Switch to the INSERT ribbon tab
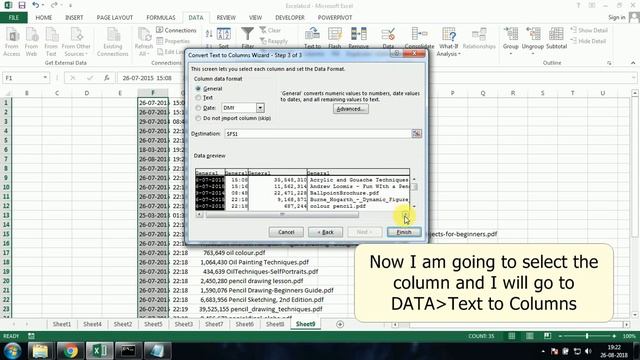The height and width of the screenshot is (360, 640). tap(74, 18)
